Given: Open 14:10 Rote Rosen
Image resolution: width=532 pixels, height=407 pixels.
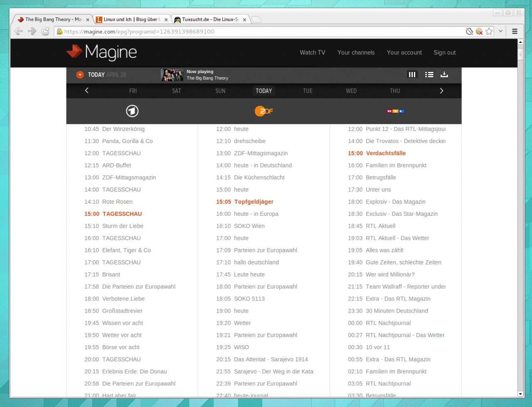Looking at the screenshot, I should pyautogui.click(x=108, y=202).
